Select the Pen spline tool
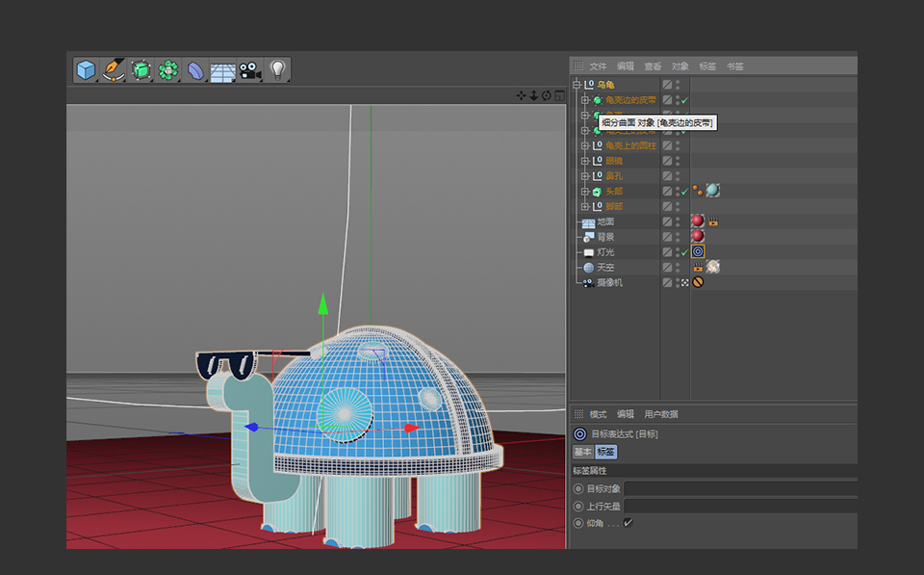 (113, 69)
